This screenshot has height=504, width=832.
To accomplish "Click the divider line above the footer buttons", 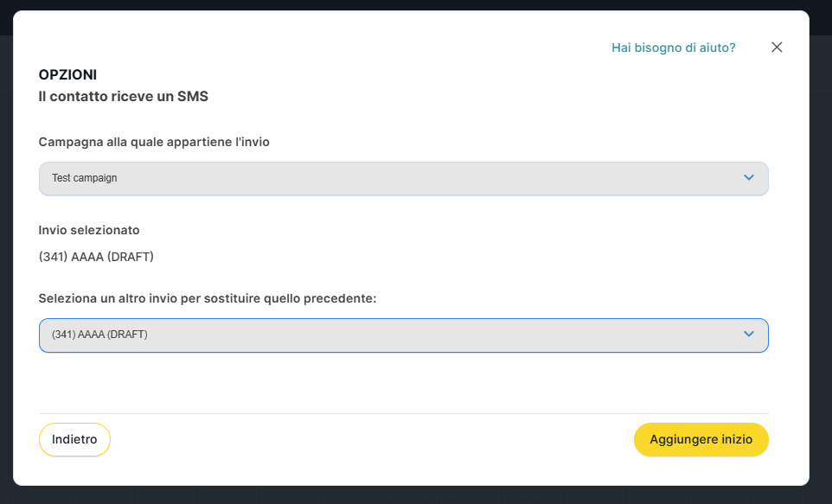I will 403,413.
